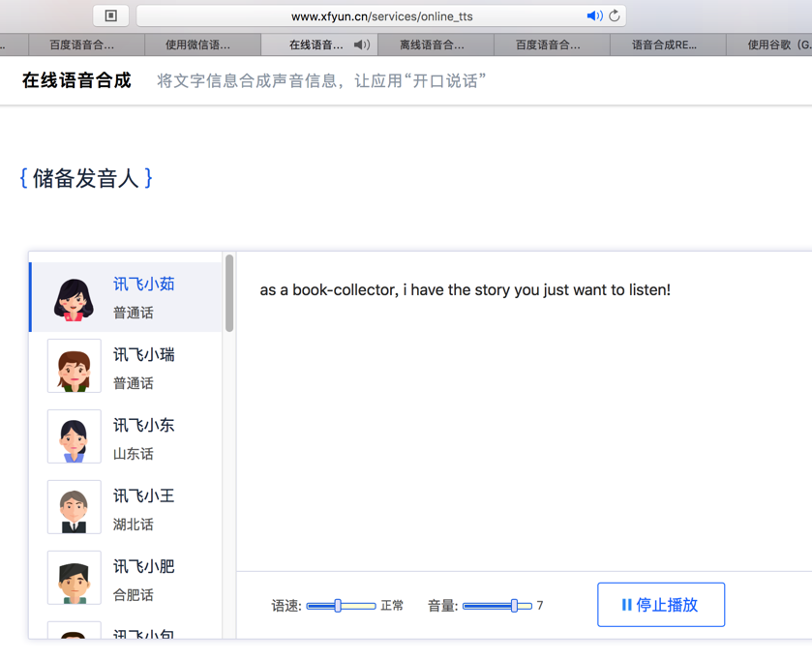Mute the audio via the address bar speaker icon

[x=594, y=16]
